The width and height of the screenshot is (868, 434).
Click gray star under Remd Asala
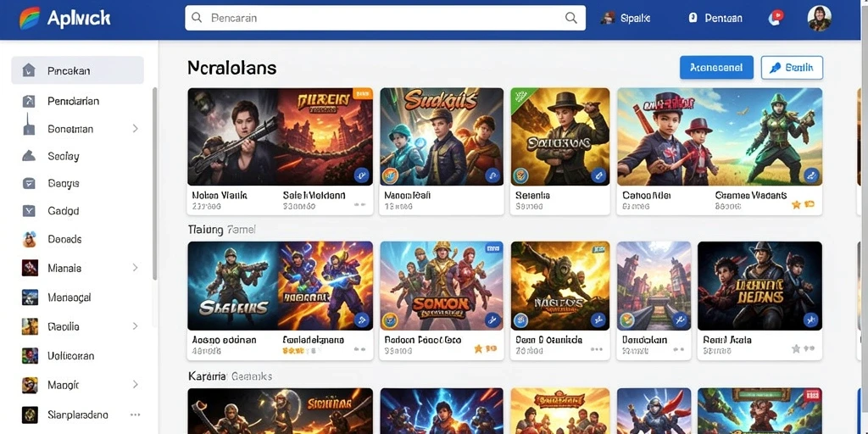[796, 349]
